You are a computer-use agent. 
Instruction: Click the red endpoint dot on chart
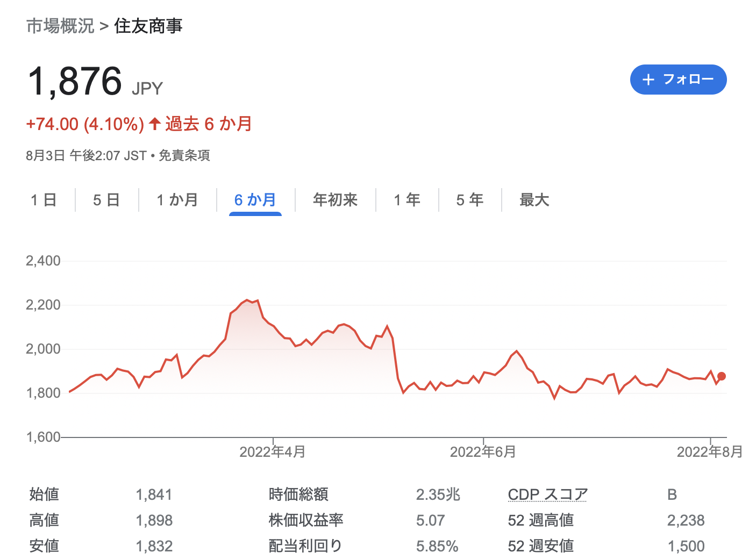click(x=722, y=376)
